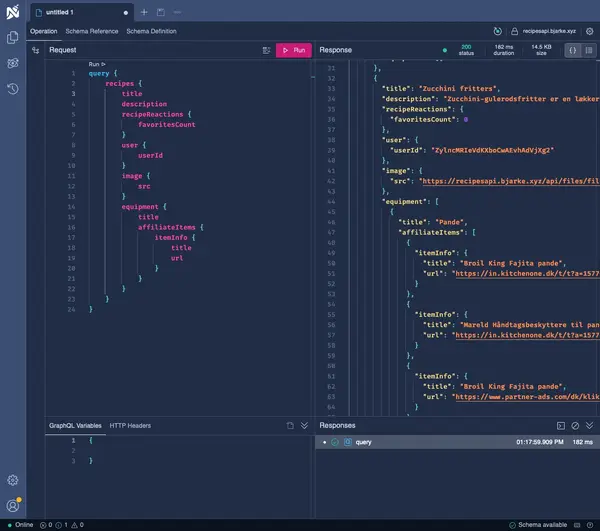Click the Schema available status

(x=538, y=525)
